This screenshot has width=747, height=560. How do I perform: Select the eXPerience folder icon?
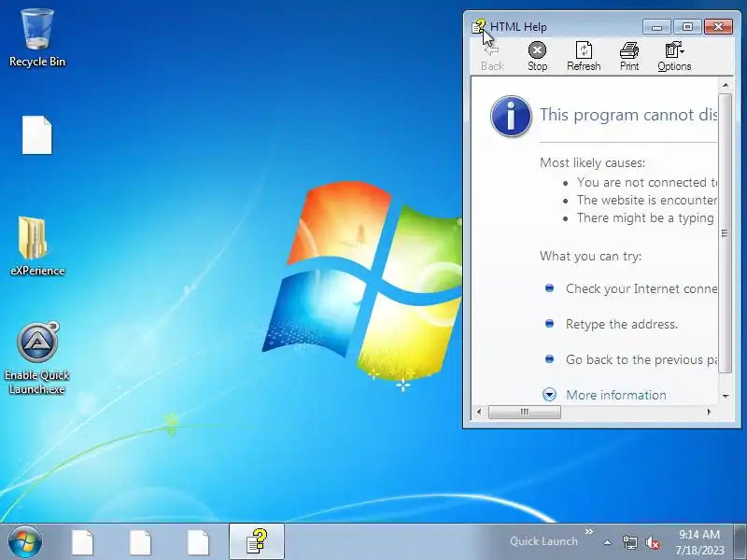click(37, 246)
